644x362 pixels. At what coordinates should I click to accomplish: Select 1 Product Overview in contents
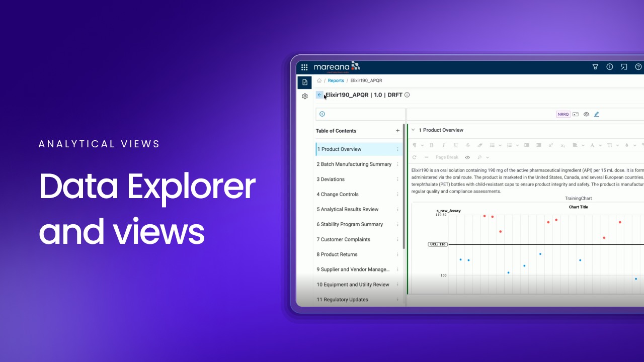click(359, 149)
